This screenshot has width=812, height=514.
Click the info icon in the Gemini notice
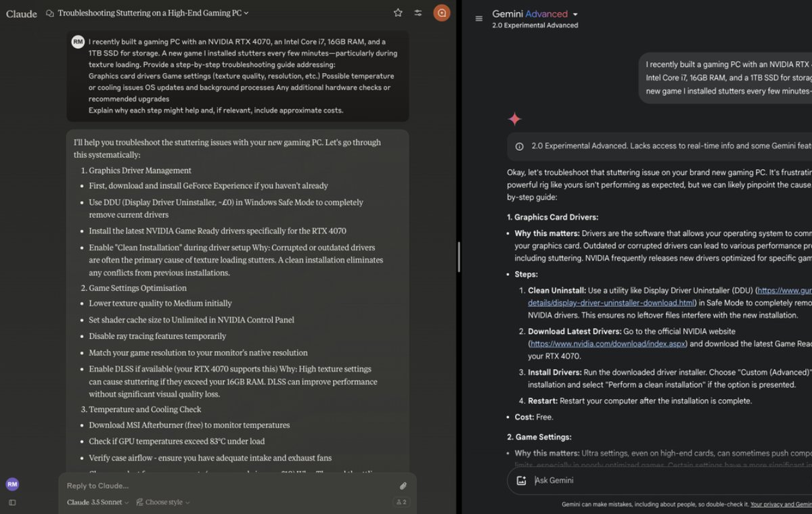coord(519,146)
